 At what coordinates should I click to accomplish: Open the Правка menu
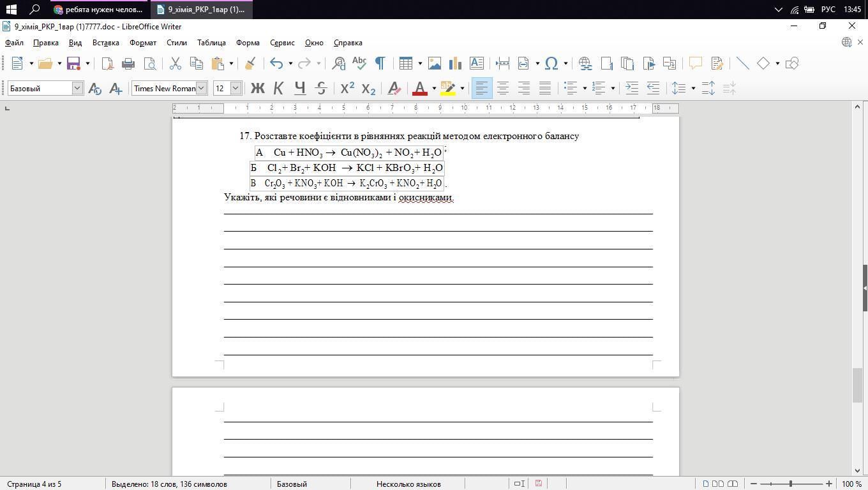pos(46,43)
